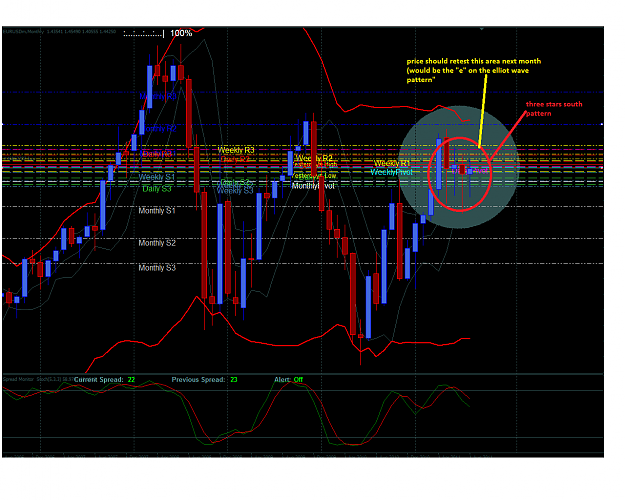The image size is (625, 500).
Task: Click the MonthlyPivot label
Action: pos(313,186)
